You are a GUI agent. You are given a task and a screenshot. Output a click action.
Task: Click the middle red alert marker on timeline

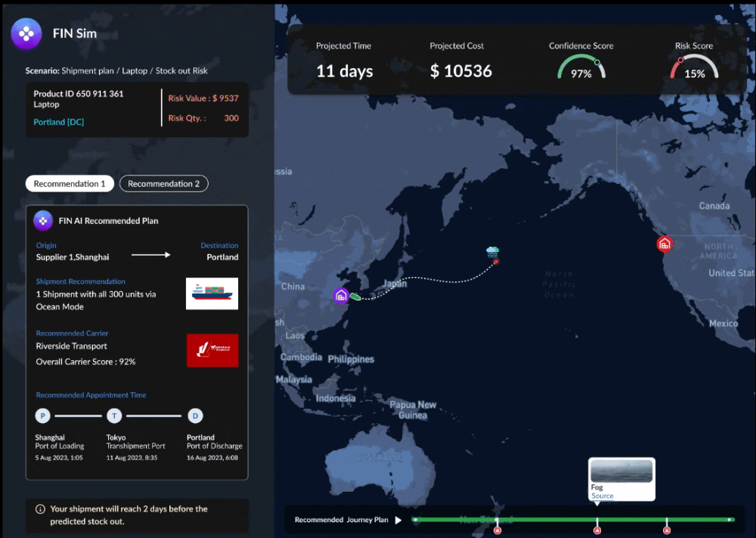coord(597,530)
